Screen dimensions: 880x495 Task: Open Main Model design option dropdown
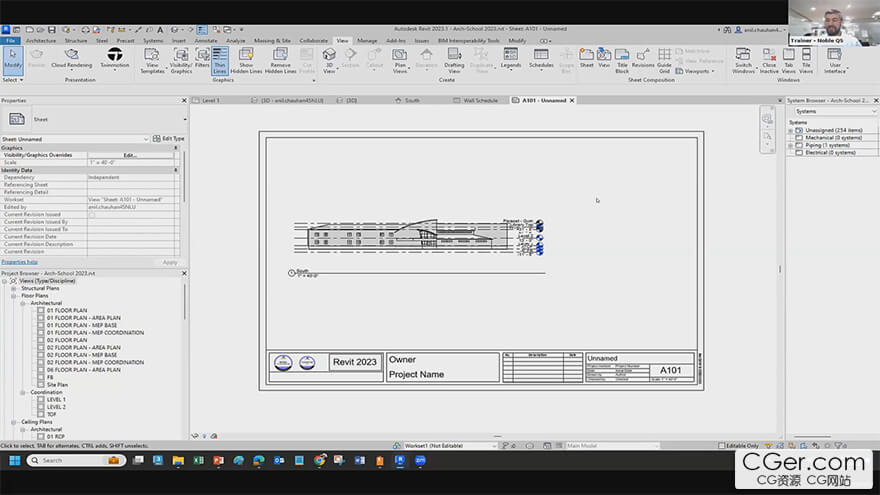pos(612,446)
